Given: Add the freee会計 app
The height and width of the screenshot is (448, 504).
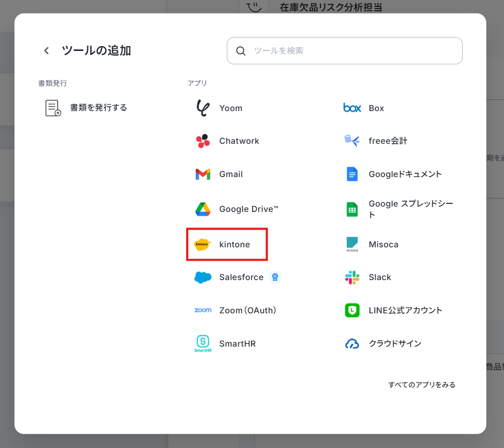Looking at the screenshot, I should (388, 141).
